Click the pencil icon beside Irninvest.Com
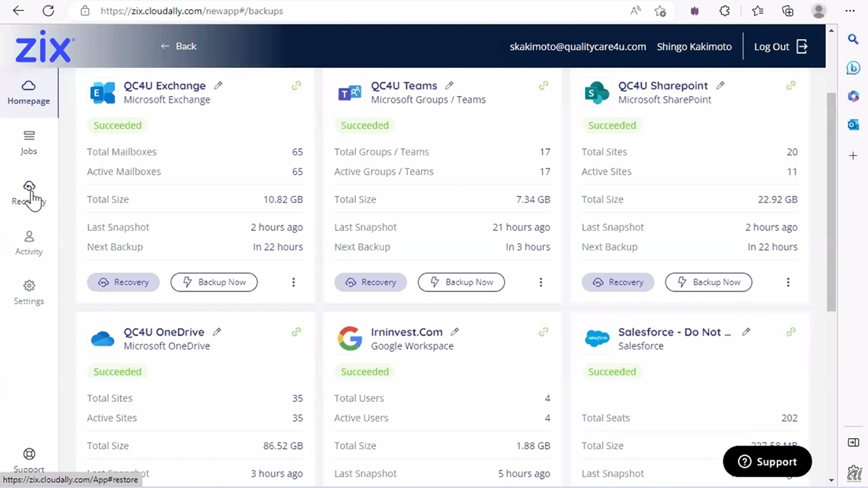 tap(454, 332)
